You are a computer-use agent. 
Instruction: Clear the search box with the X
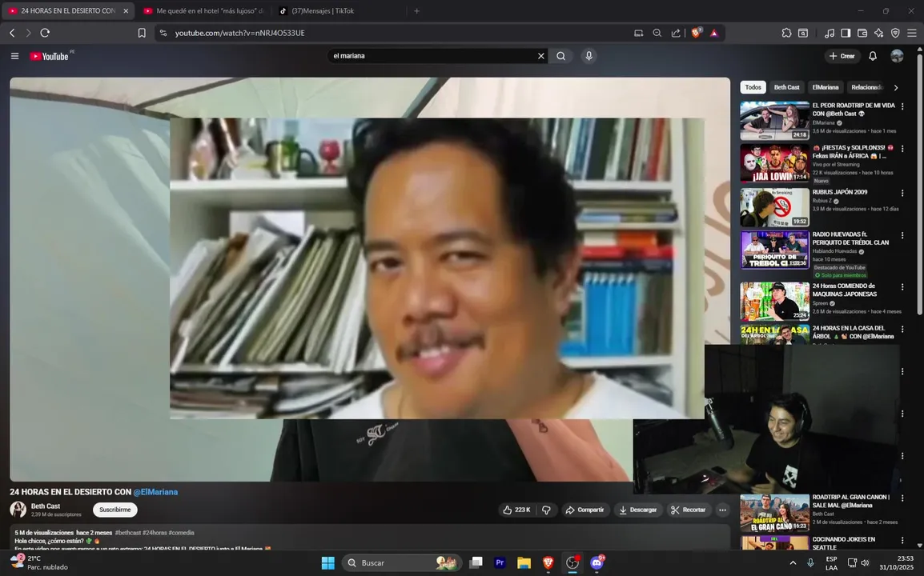[x=541, y=56]
